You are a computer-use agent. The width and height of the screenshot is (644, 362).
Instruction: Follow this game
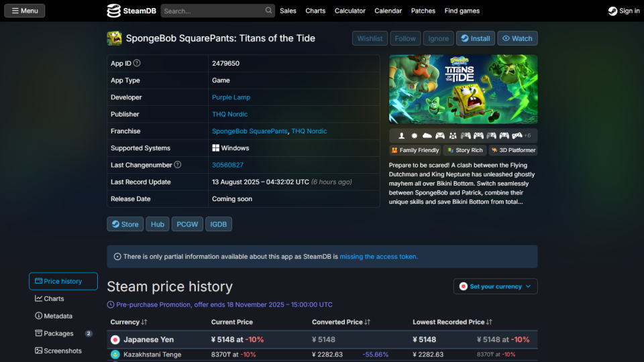(x=405, y=38)
